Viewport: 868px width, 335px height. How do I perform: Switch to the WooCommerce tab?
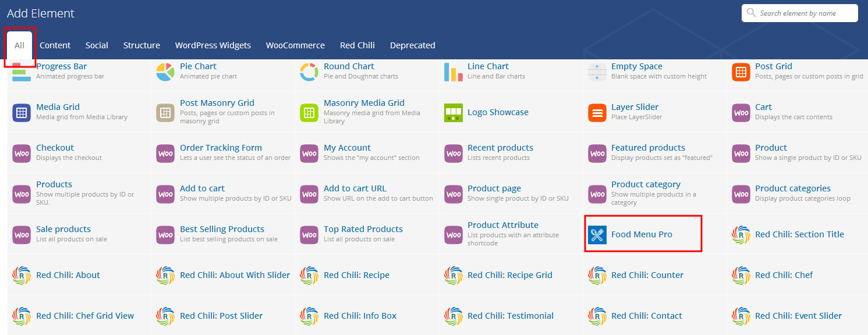295,45
